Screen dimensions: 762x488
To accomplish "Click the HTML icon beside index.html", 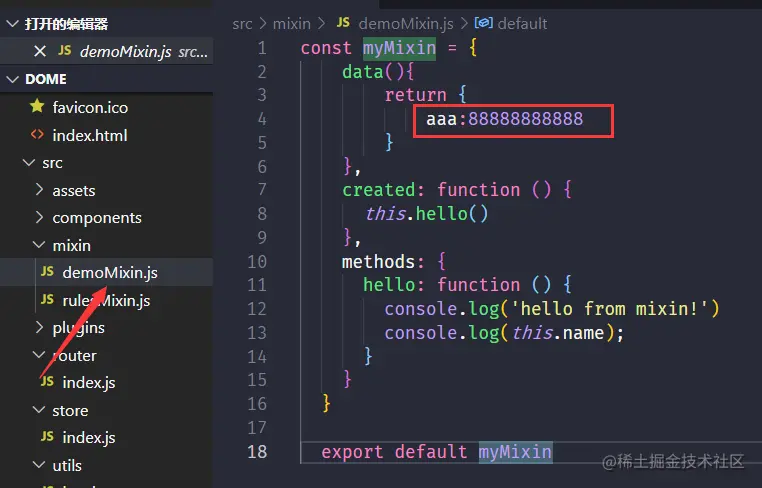I will [x=37, y=134].
